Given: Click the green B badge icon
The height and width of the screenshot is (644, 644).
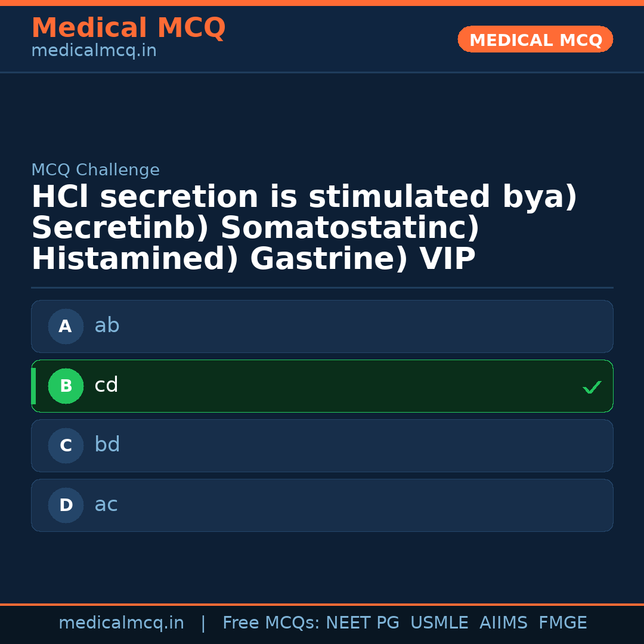Looking at the screenshot, I should point(66,386).
